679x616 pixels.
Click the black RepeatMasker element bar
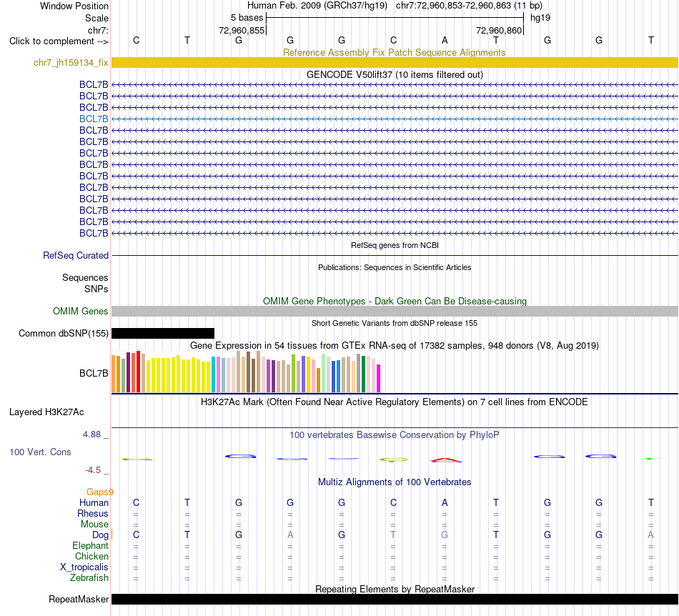pyautogui.click(x=395, y=599)
